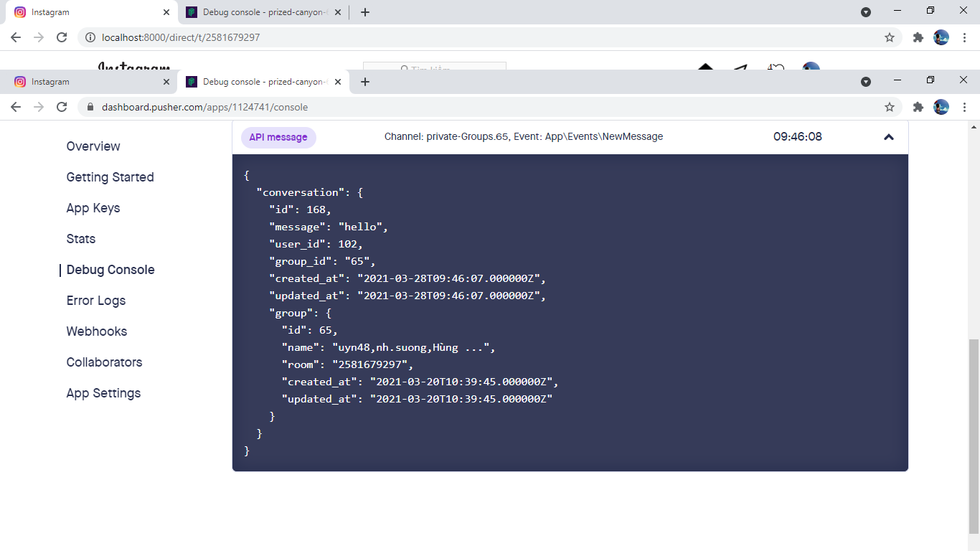Select the Debug console browser tab
The width and height of the screenshot is (980, 551).
click(258, 81)
